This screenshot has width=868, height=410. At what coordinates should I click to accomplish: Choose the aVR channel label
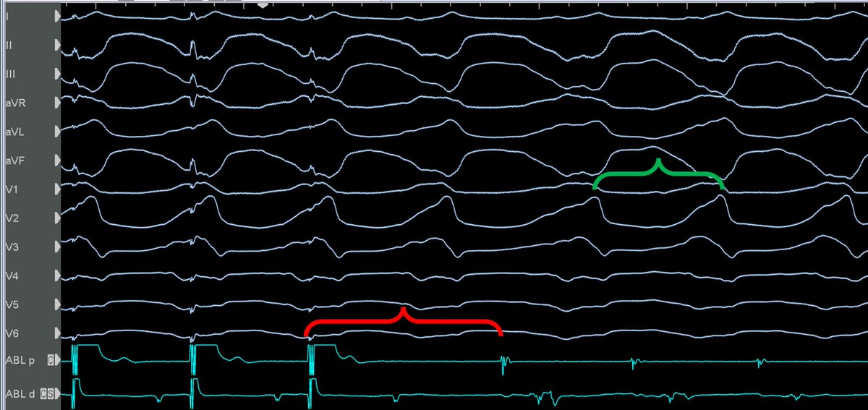[x=15, y=103]
